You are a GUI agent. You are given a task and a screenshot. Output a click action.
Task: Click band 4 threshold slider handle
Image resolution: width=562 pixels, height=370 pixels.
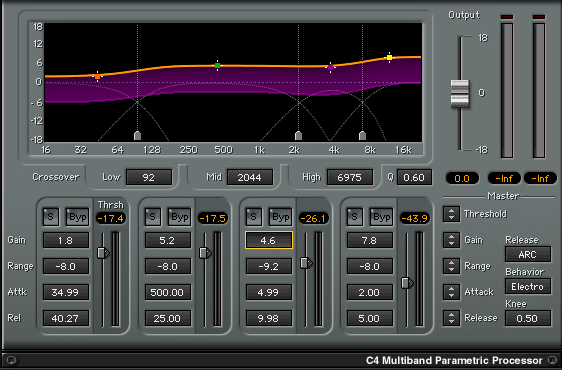pyautogui.click(x=407, y=283)
